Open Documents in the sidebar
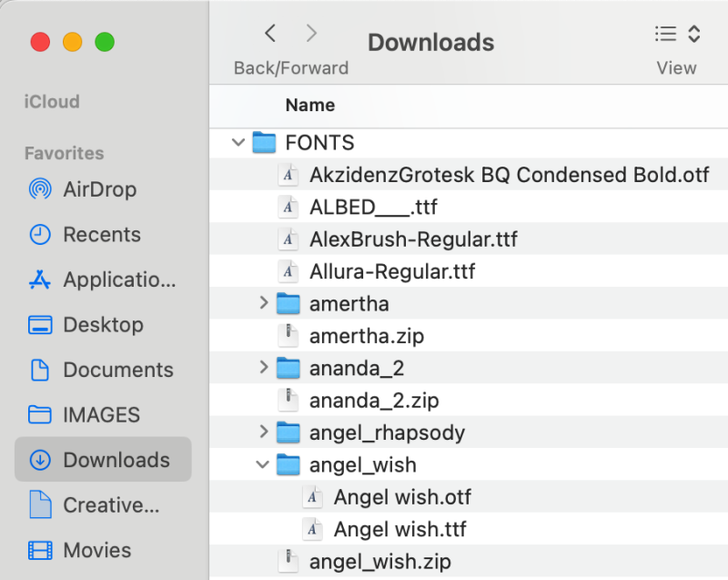Screen dimensions: 728x580 pos(117,370)
